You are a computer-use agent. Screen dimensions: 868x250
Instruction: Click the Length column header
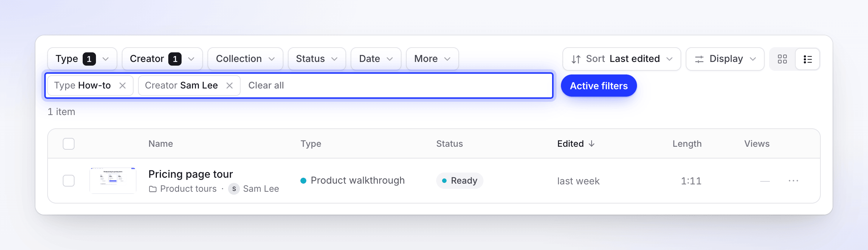click(x=687, y=144)
